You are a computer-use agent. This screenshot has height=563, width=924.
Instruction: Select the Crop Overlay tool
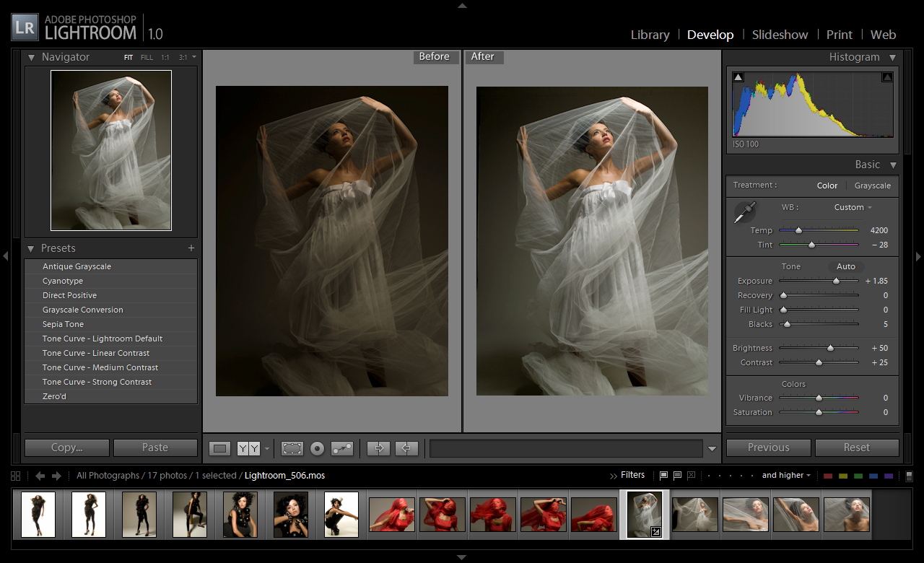tap(292, 448)
